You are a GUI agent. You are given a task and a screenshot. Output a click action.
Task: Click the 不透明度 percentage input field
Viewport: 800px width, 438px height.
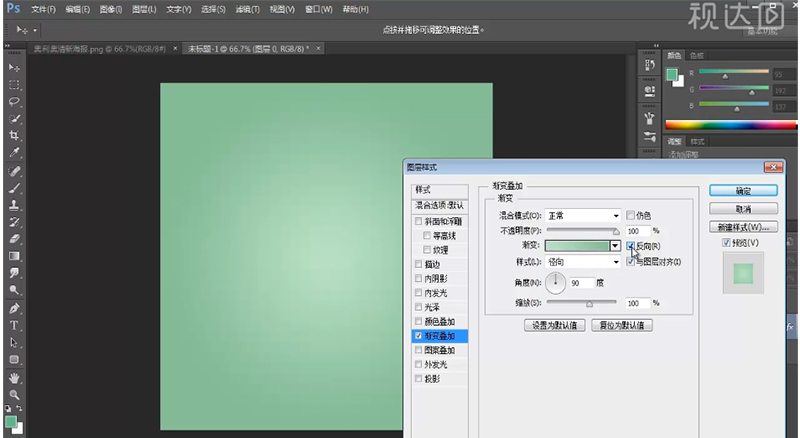click(x=638, y=231)
